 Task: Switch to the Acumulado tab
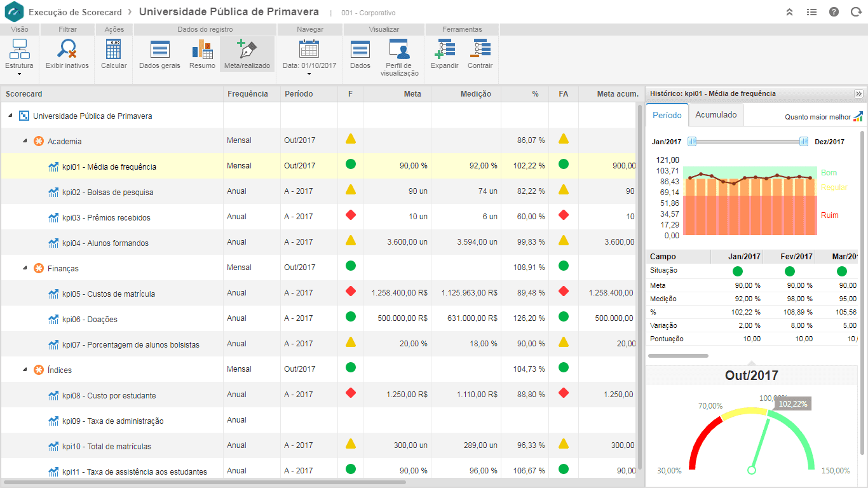[716, 115]
